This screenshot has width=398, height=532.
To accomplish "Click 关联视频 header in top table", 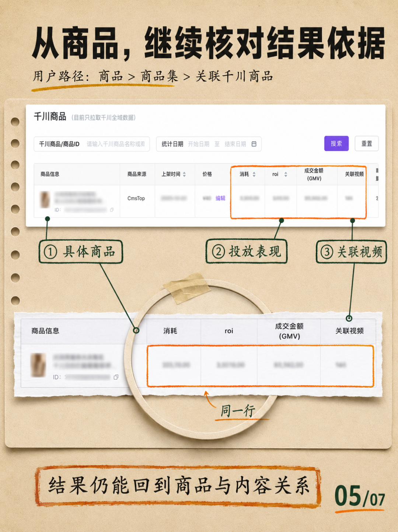I will click(x=354, y=174).
